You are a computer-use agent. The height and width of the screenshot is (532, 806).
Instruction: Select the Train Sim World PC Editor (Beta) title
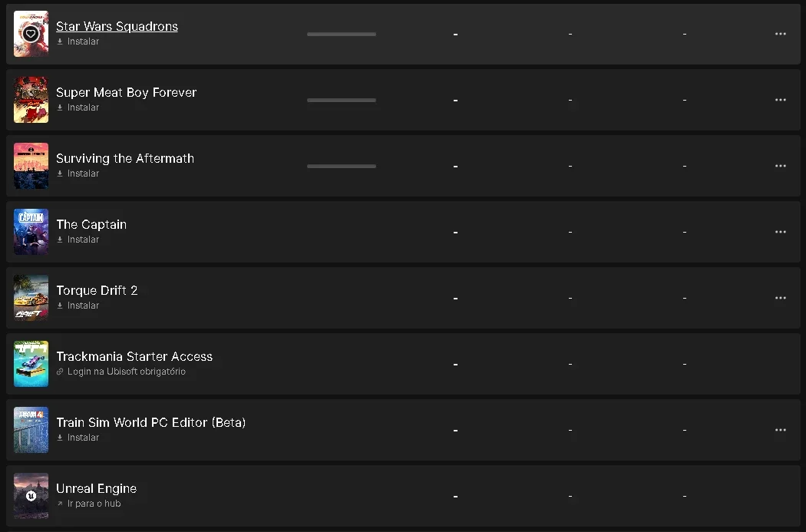point(150,422)
